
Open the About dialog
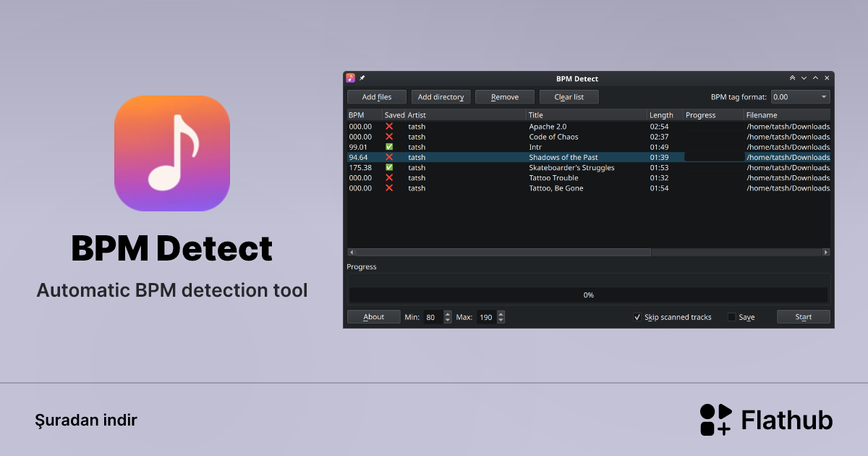point(374,317)
